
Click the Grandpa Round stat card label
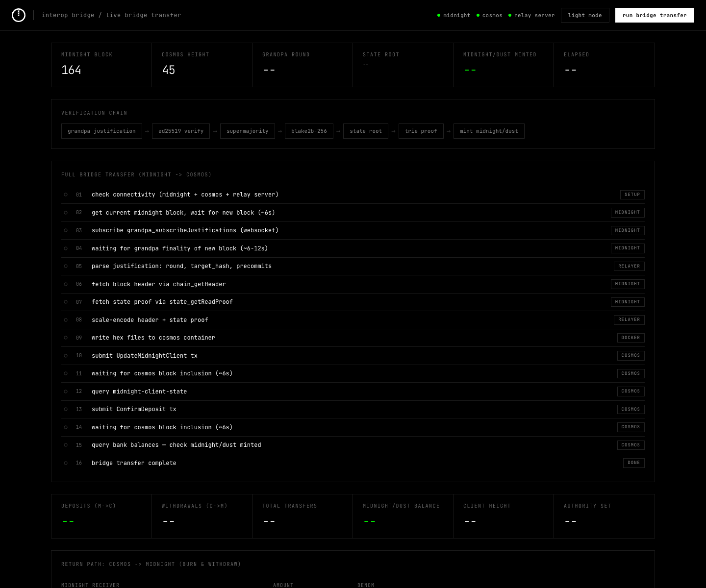tap(286, 55)
